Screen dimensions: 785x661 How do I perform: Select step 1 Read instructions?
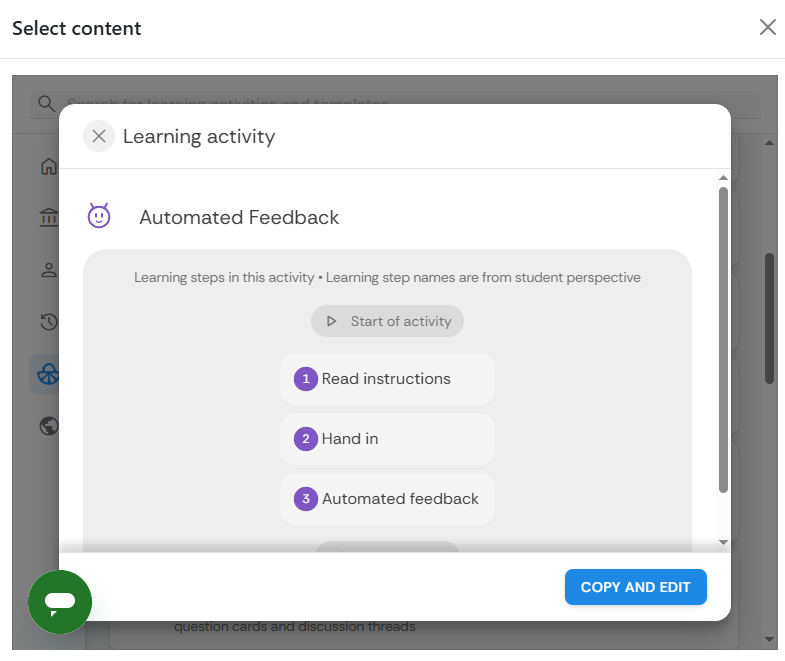point(387,379)
